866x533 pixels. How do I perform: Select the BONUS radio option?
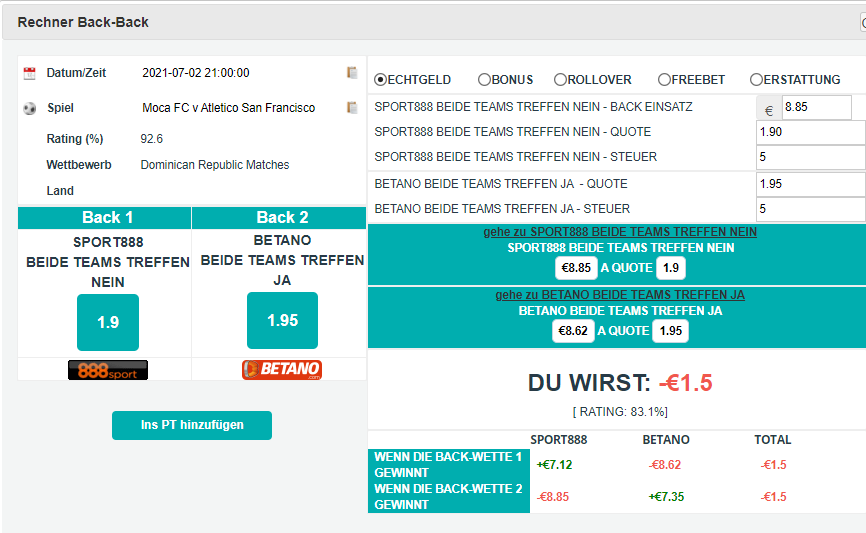tap(484, 80)
